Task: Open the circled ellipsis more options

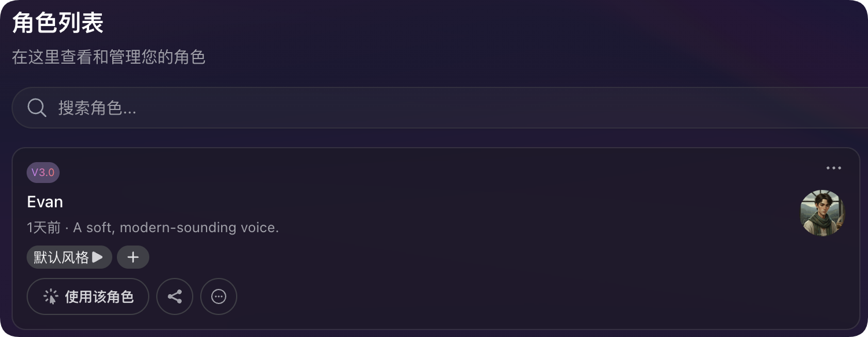Action: pos(219,296)
